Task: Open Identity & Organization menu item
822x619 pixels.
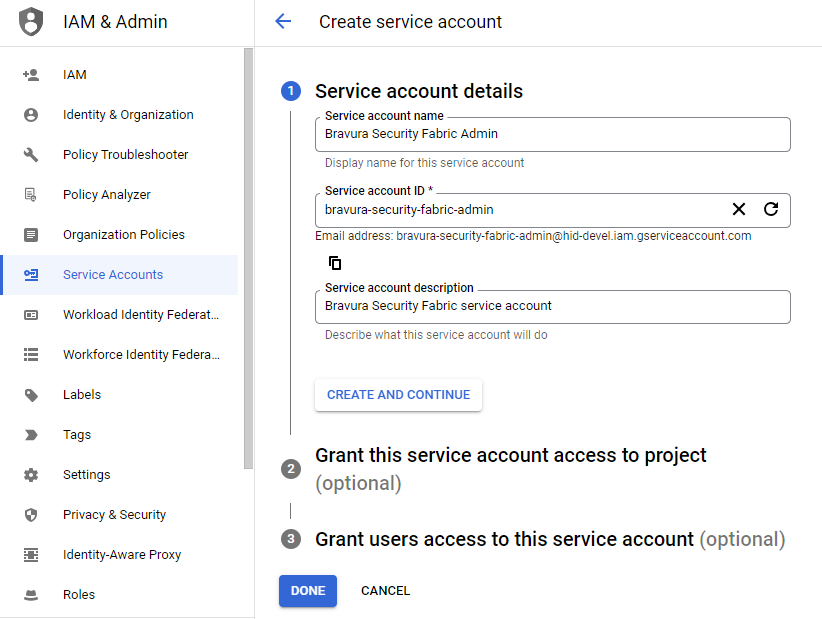Action: pyautogui.click(x=128, y=115)
